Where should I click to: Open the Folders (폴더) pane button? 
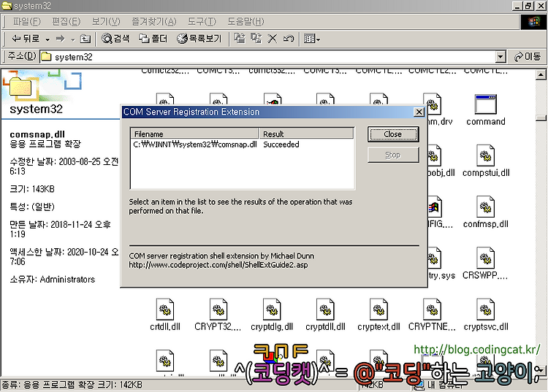pyautogui.click(x=153, y=39)
